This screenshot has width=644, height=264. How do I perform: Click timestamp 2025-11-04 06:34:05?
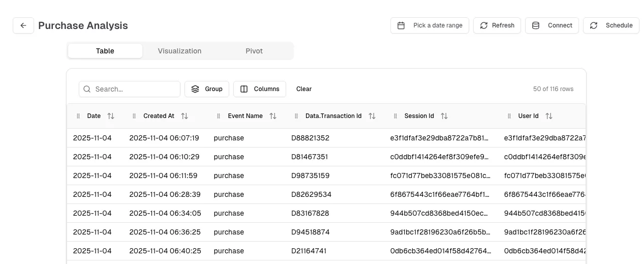[x=165, y=213]
